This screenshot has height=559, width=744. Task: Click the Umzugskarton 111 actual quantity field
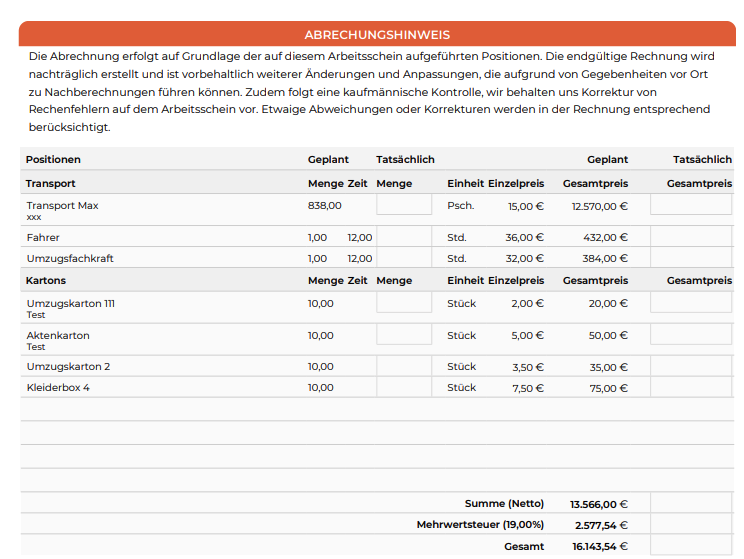[404, 302]
